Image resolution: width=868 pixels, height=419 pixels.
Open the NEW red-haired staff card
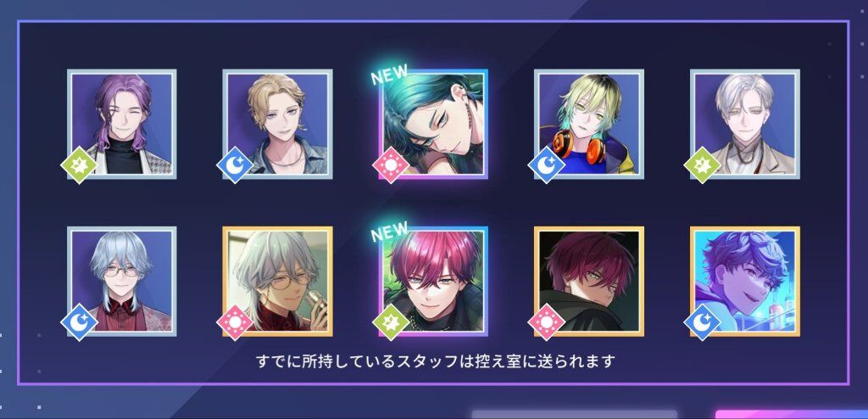click(x=433, y=282)
